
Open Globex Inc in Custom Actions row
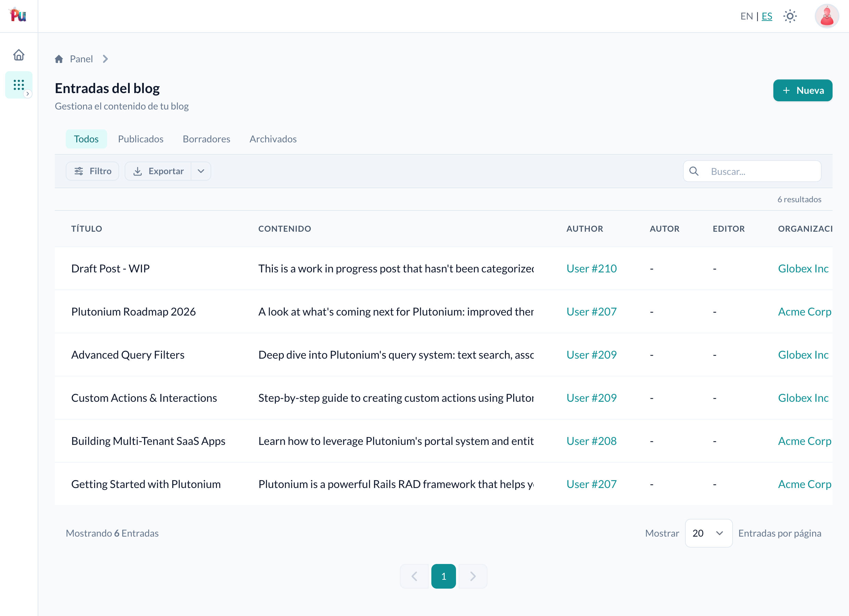tap(803, 398)
